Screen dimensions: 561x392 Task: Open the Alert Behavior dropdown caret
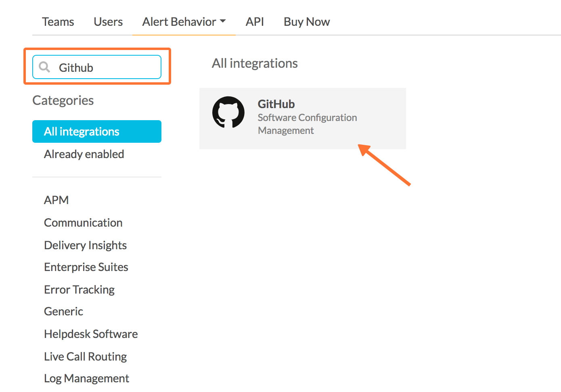[x=223, y=21]
